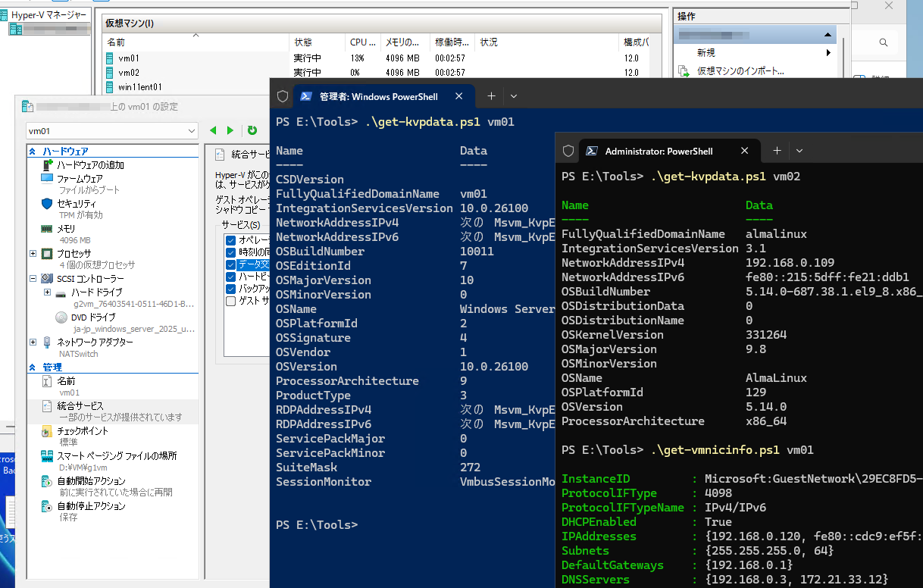Select the Processor icon in hardware tree
Image resolution: width=923 pixels, height=588 pixels.
[47, 254]
